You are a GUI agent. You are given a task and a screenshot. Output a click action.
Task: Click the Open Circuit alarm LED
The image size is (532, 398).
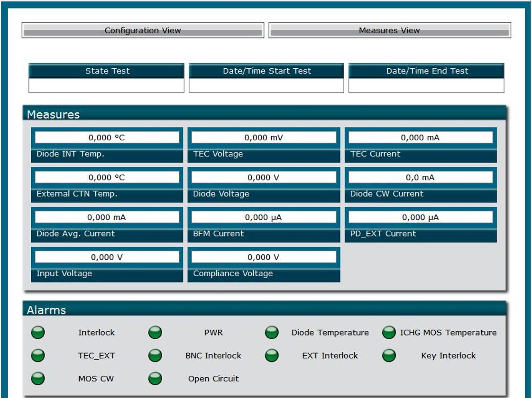pyautogui.click(x=155, y=379)
